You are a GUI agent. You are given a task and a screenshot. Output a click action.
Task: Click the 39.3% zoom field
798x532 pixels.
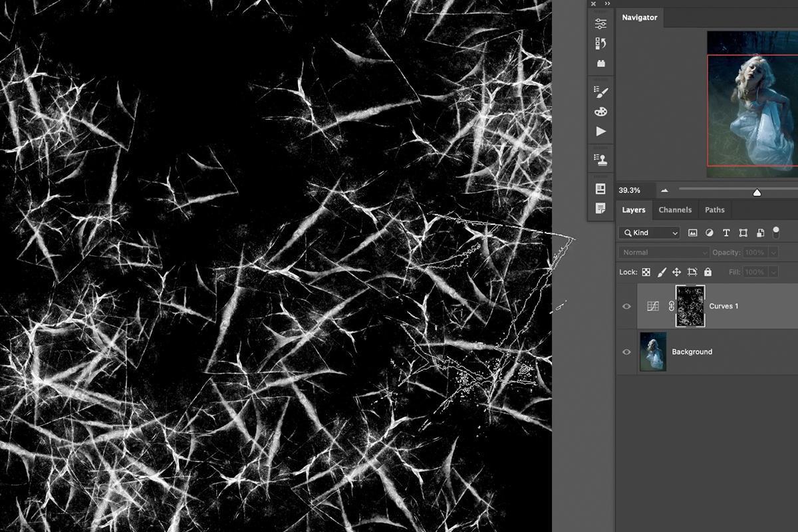pos(635,190)
